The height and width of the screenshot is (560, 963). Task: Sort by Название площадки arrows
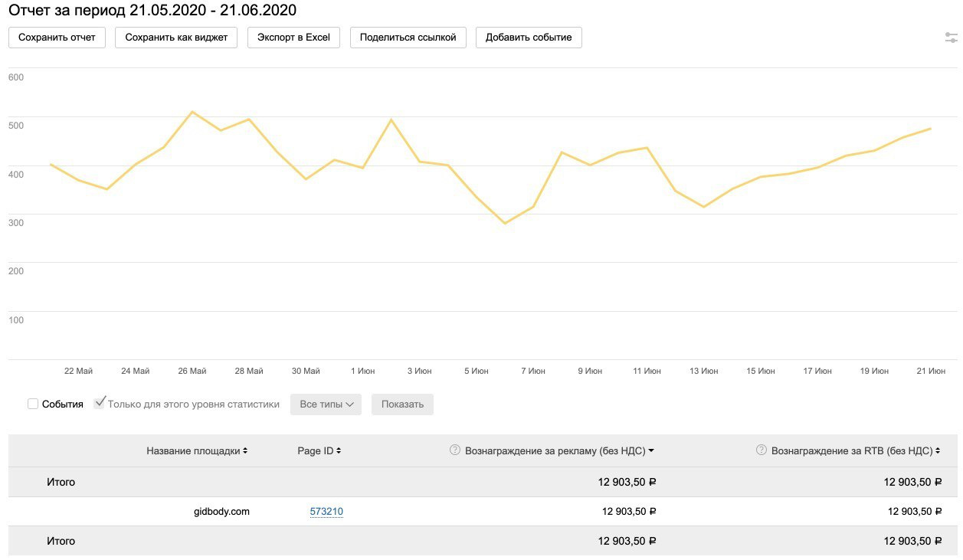pos(245,451)
